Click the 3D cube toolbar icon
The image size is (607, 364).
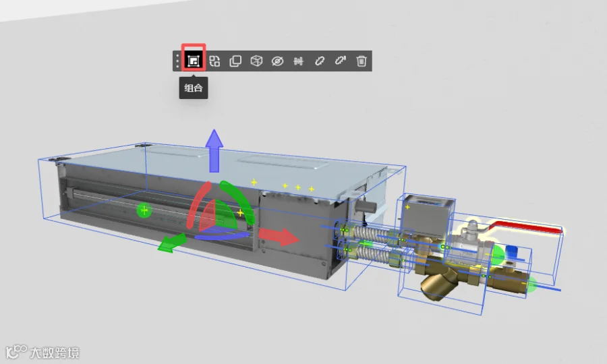[x=256, y=61]
